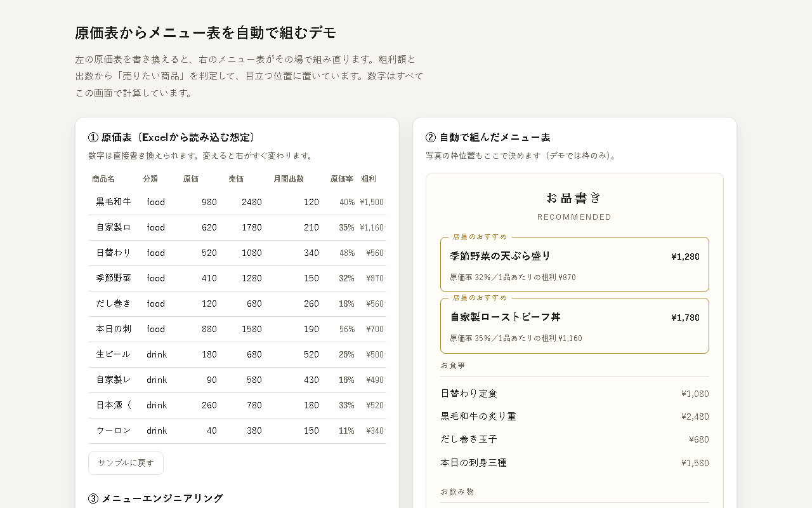Click the 原価 field showing 40
Screen dimensions: 812x508
tap(201, 431)
